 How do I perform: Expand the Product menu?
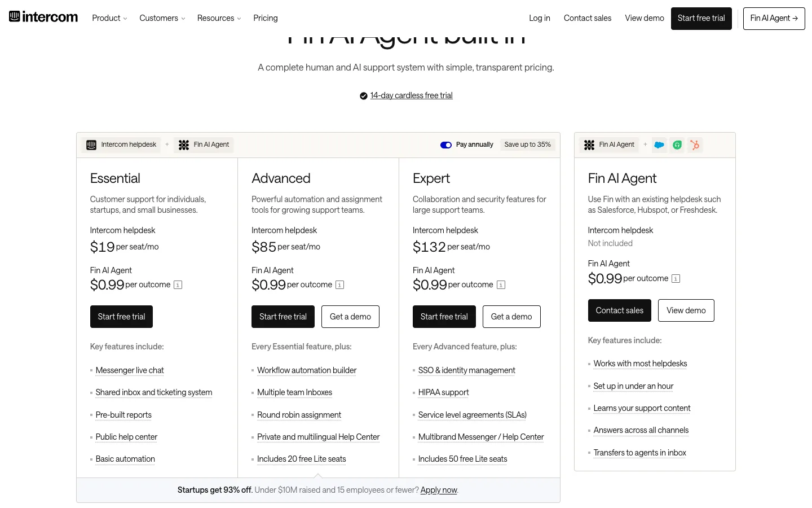click(109, 18)
